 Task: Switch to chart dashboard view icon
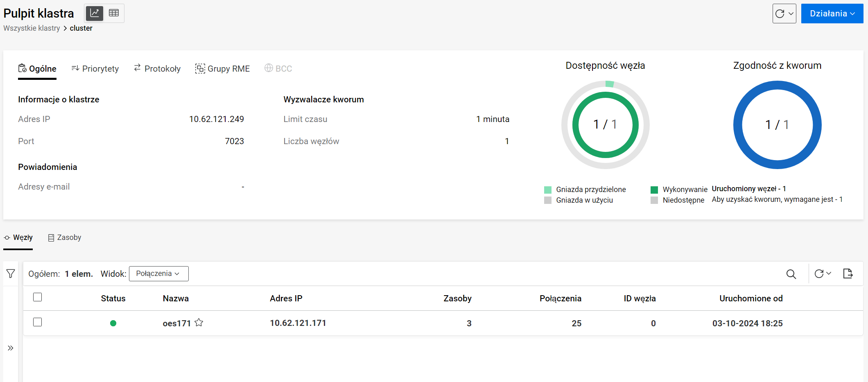pyautogui.click(x=94, y=13)
